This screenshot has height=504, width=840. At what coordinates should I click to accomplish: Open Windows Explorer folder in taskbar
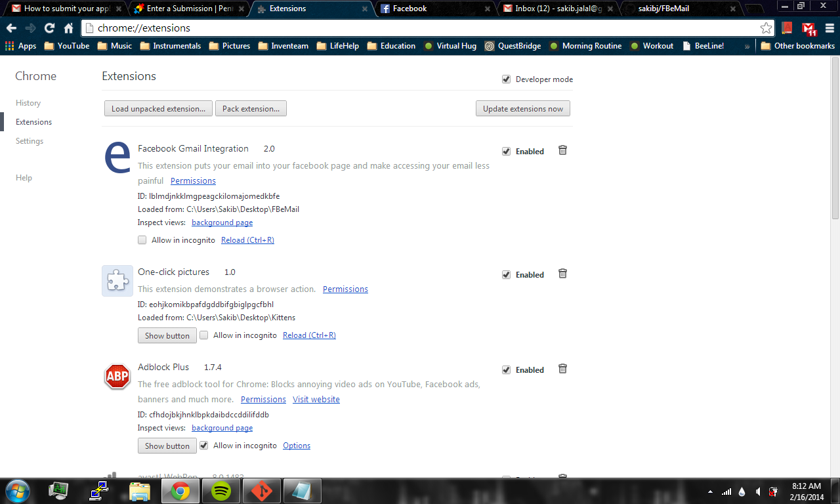tap(140, 491)
